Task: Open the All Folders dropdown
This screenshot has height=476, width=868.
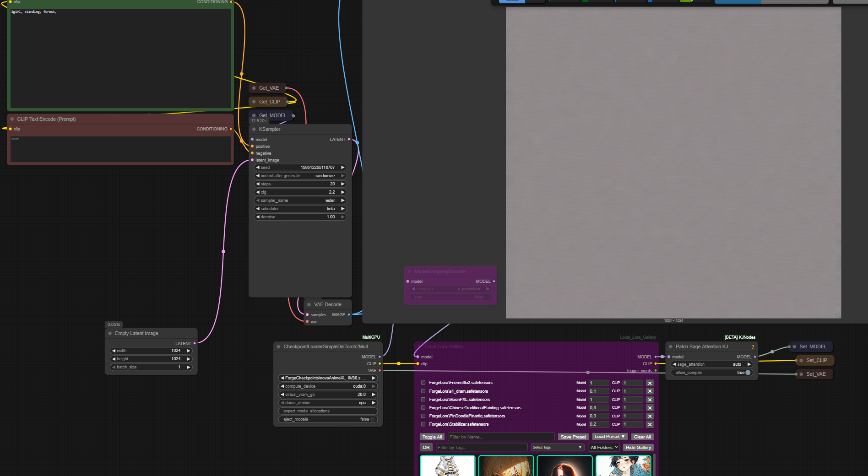Action: tap(604, 448)
